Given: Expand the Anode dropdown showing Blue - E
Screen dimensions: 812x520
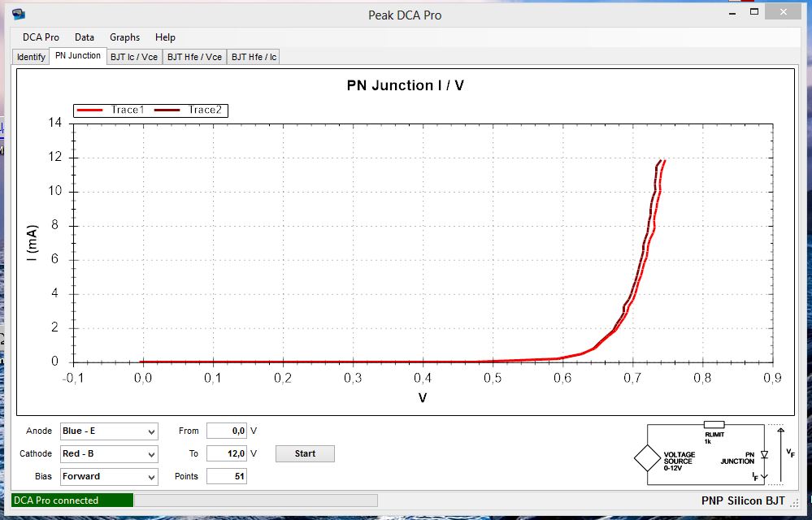Looking at the screenshot, I should coord(109,431).
